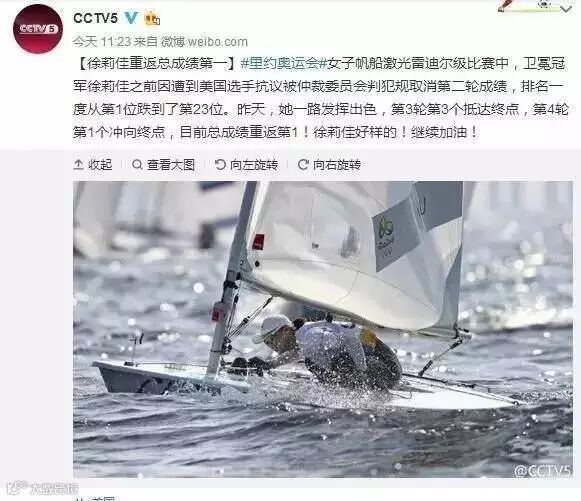Click the 今天 11:23 post timestamp
Viewport: 581px width, 501px height.
pyautogui.click(x=102, y=42)
